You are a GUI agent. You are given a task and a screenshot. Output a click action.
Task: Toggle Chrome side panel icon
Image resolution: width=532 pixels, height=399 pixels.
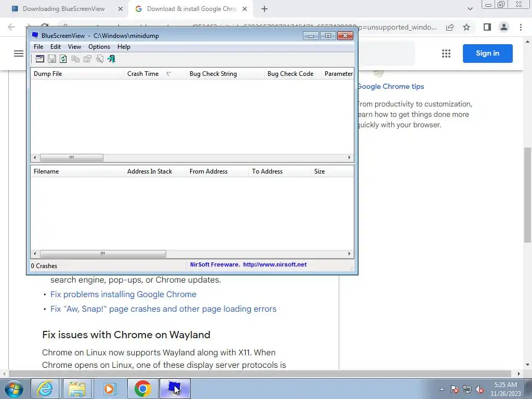pos(487,27)
